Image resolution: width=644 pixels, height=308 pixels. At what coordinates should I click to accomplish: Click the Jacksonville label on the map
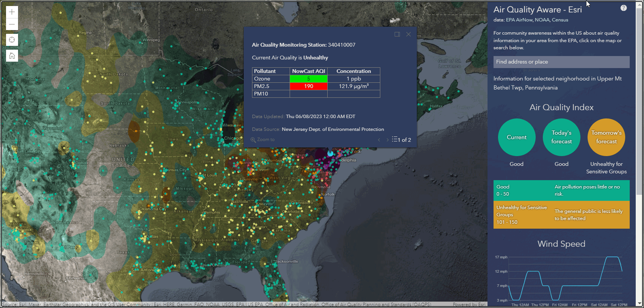pyautogui.click(x=287, y=261)
